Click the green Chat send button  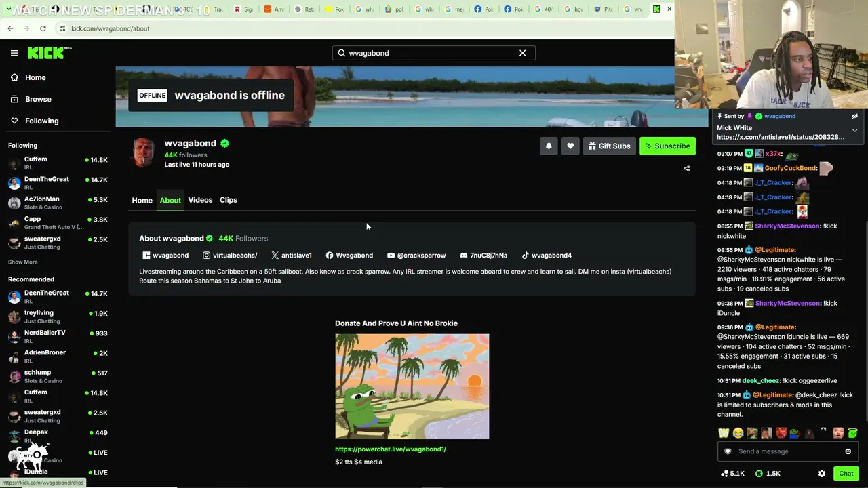[846, 474]
